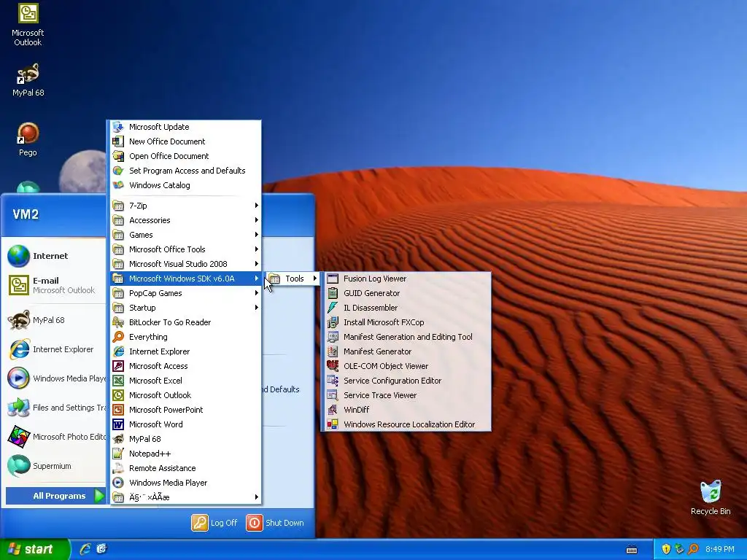Click the Microsoft Excel icon in All Programs

click(118, 381)
